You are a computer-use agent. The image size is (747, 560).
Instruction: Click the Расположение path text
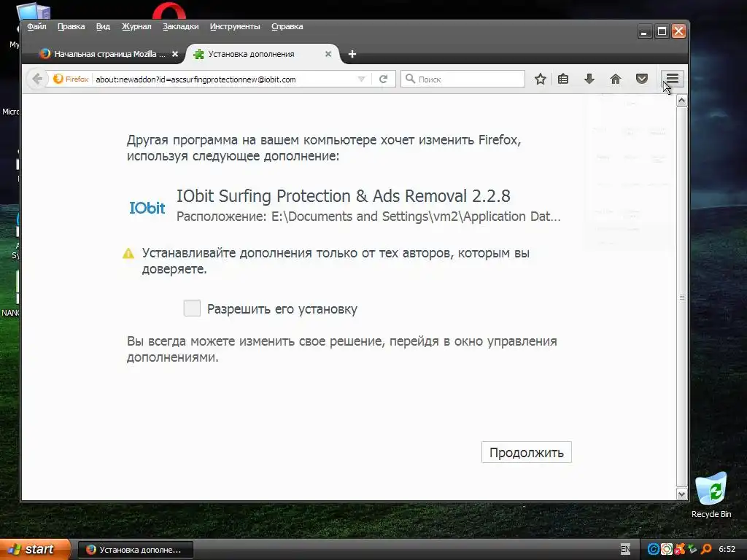coord(368,217)
